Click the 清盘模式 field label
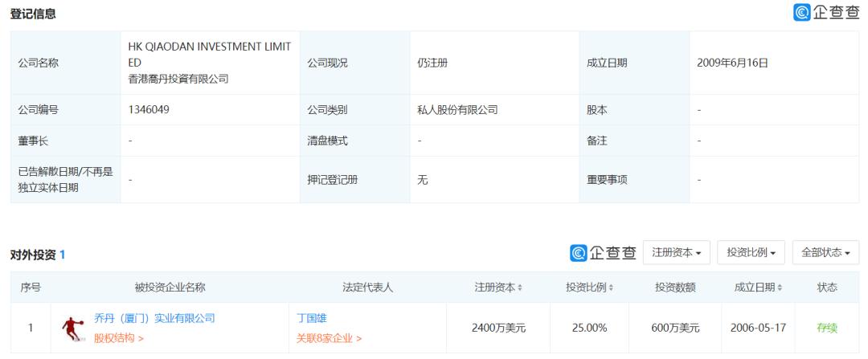Viewport: 868px width, 359px height. [x=328, y=141]
